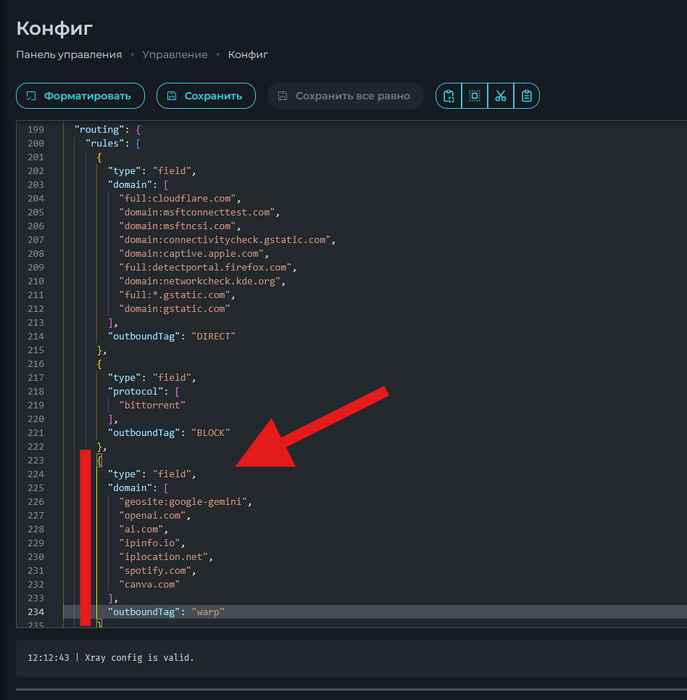Click the "bittorrent" protocol value
The image size is (687, 700).
coord(152,405)
